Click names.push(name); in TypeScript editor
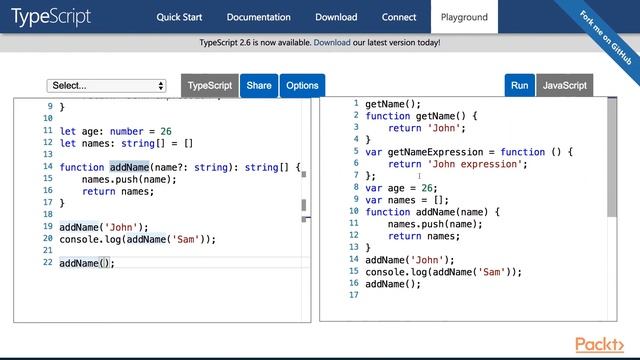This screenshot has width=640, height=360. [129, 180]
